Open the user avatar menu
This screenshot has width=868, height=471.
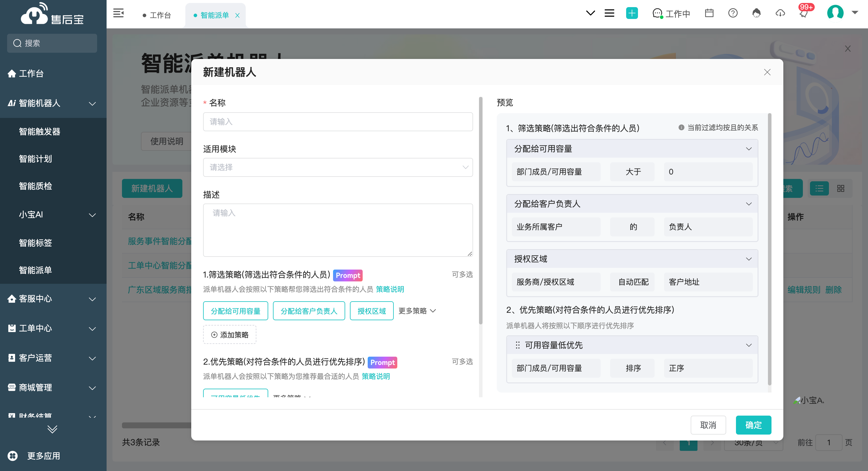[x=835, y=13]
